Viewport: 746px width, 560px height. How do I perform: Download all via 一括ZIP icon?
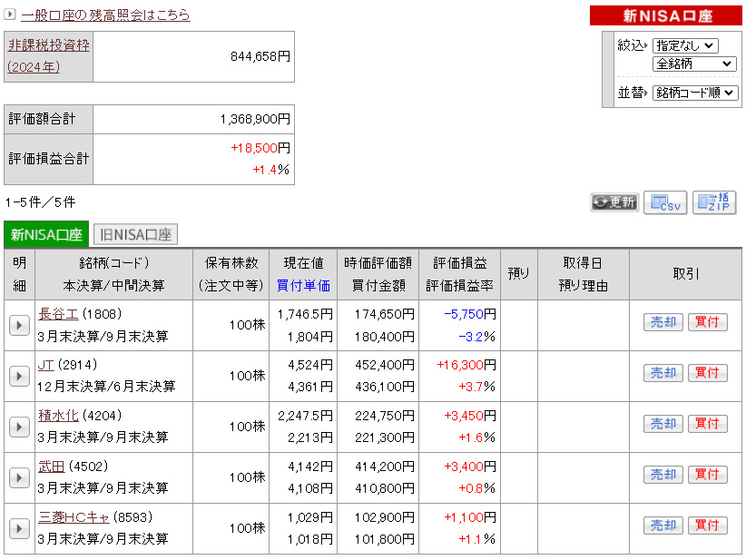point(713,202)
